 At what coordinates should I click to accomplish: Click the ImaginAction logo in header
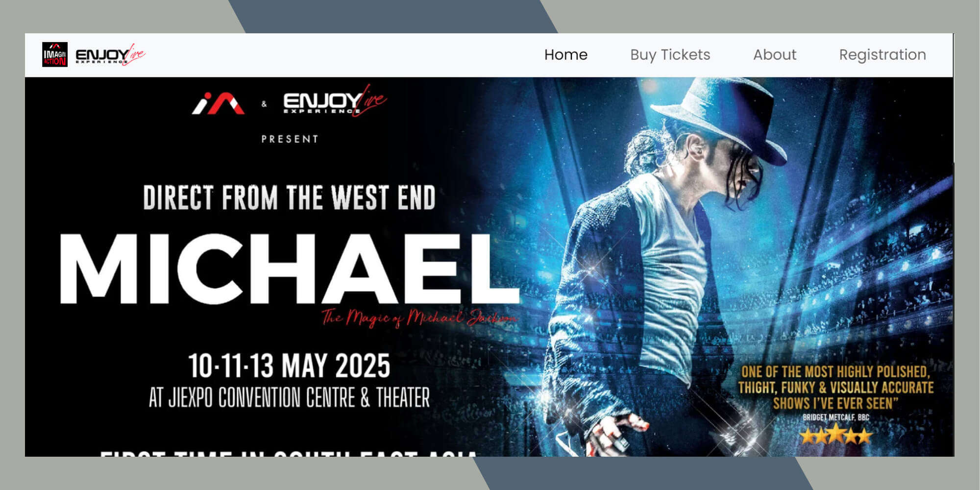tap(55, 54)
